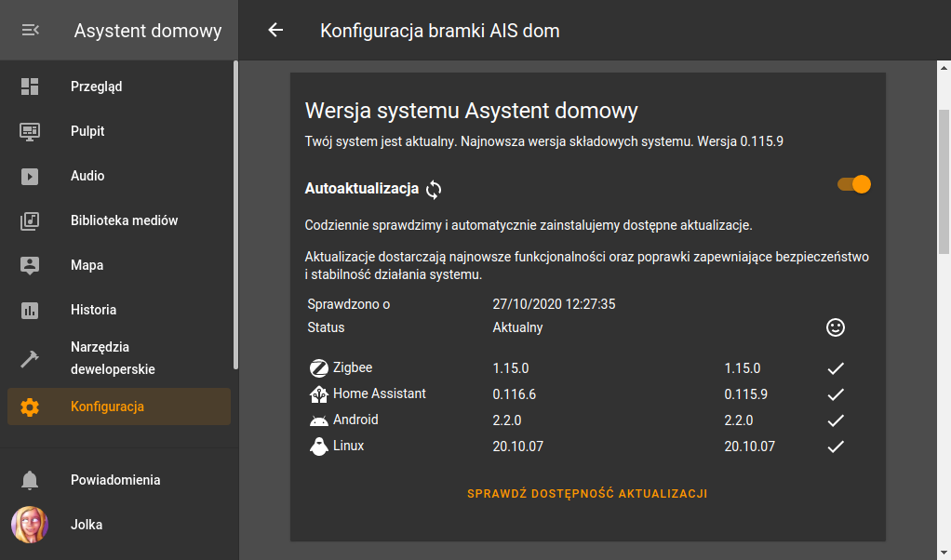Screen dimensions: 951x560
Task: Select the Konfiguracja menu item
Action: pyautogui.click(x=119, y=407)
